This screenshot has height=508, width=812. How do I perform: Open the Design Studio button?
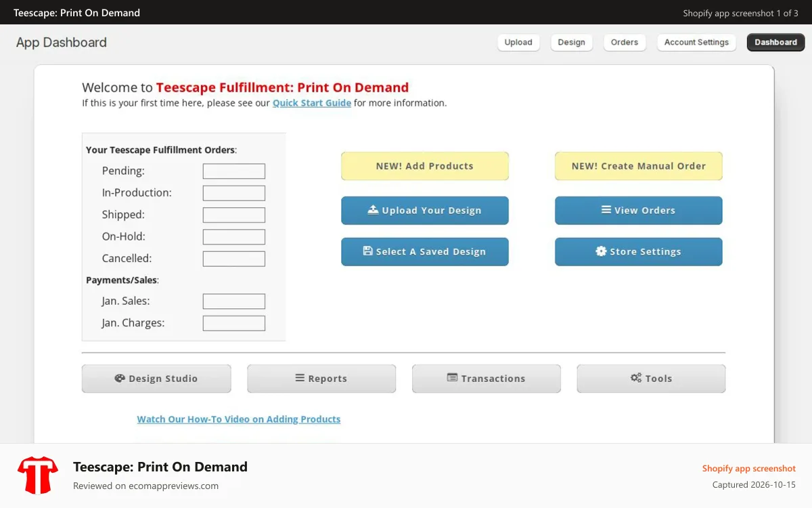156,379
